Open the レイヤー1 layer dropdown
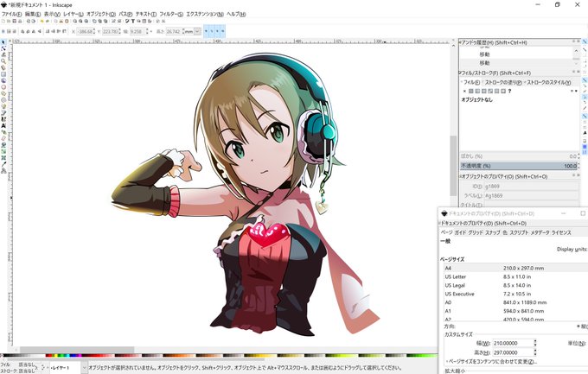The width and height of the screenshot is (588, 374). click(x=85, y=368)
